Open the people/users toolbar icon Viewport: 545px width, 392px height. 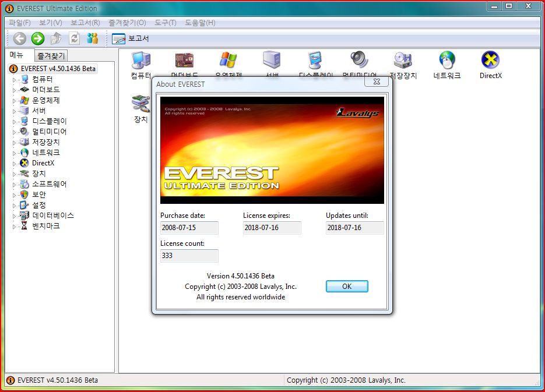pos(92,38)
